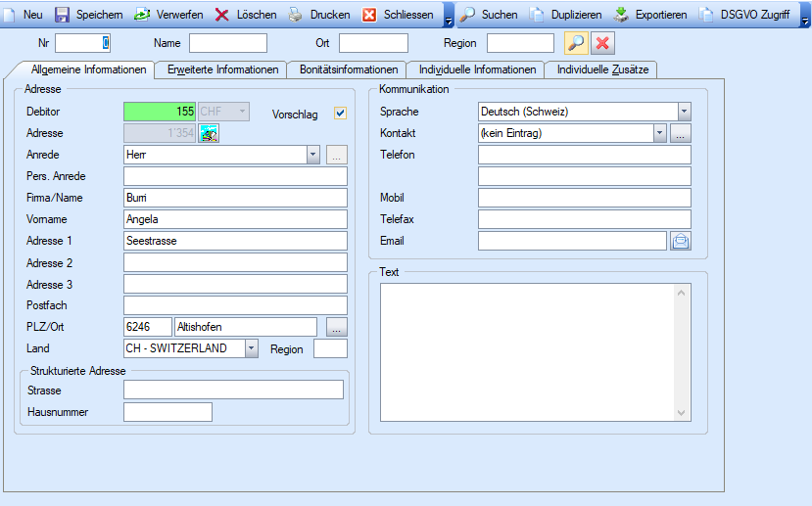
Task: Switch to Erweiterte Informationen tab
Action: [222, 69]
